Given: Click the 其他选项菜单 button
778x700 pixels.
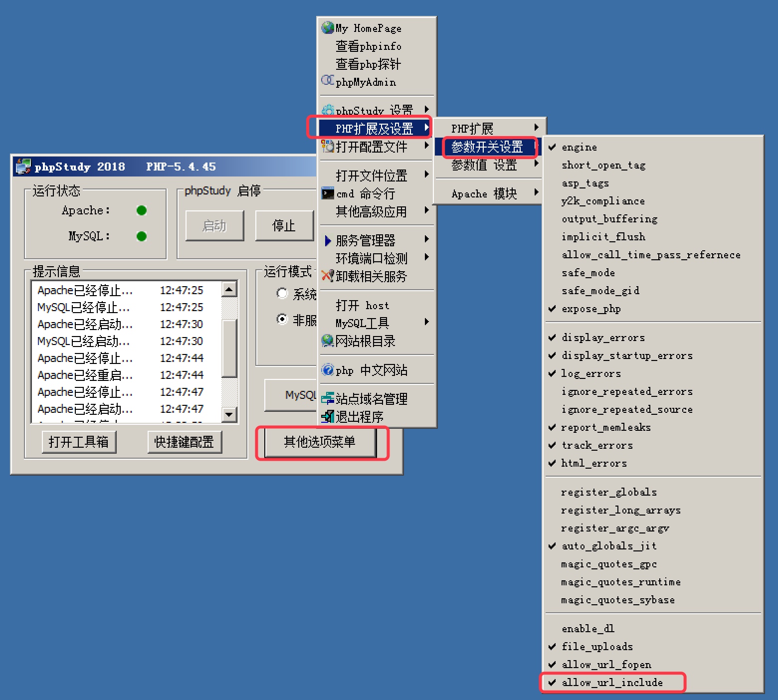Looking at the screenshot, I should point(320,442).
